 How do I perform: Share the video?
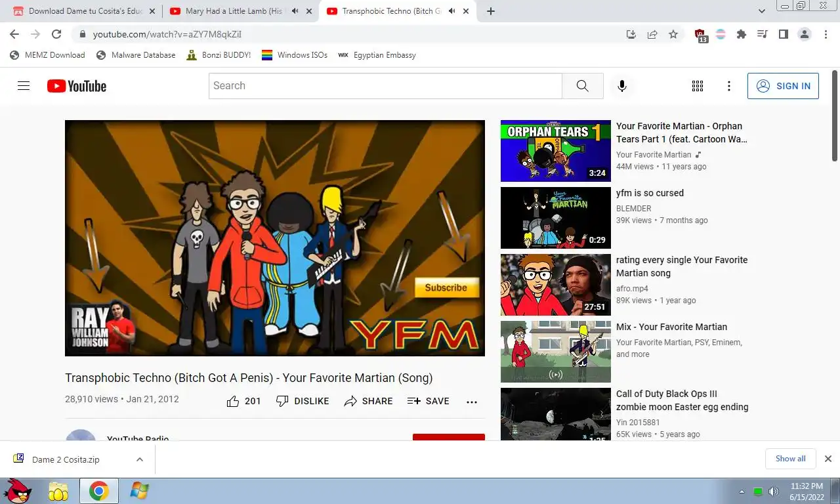click(368, 401)
